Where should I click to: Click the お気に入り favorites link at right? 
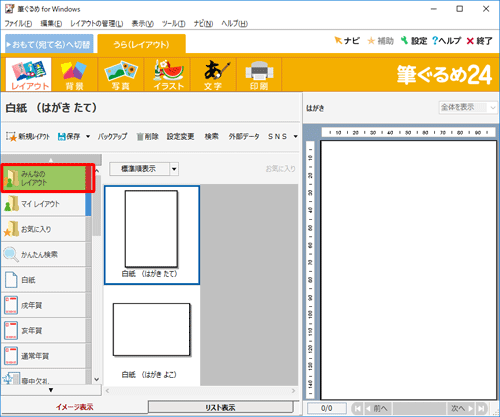point(280,169)
